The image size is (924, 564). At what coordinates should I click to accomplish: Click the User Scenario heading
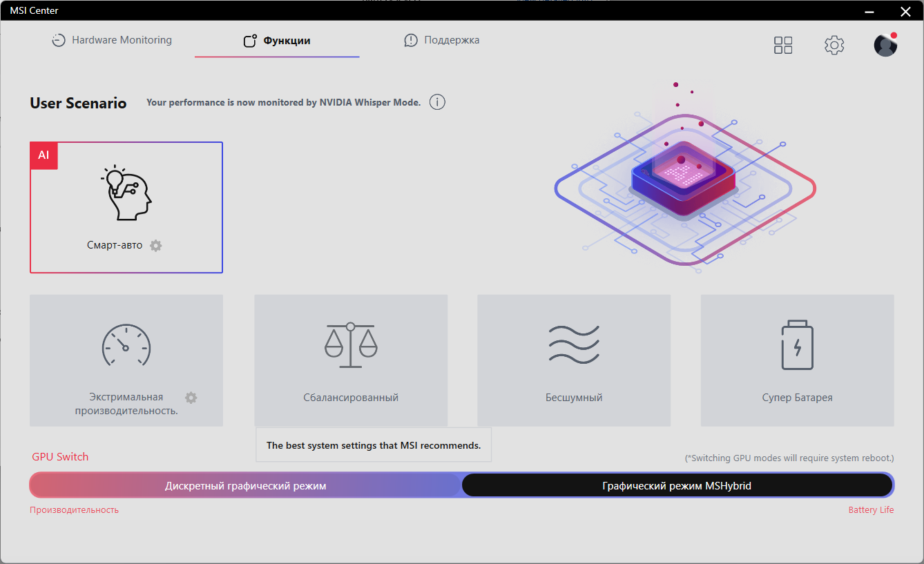pyautogui.click(x=78, y=103)
